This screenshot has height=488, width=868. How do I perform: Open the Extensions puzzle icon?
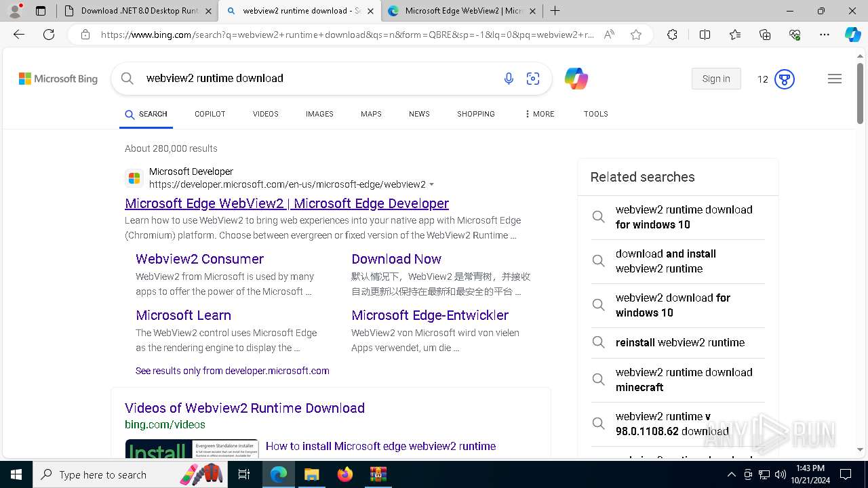point(672,35)
